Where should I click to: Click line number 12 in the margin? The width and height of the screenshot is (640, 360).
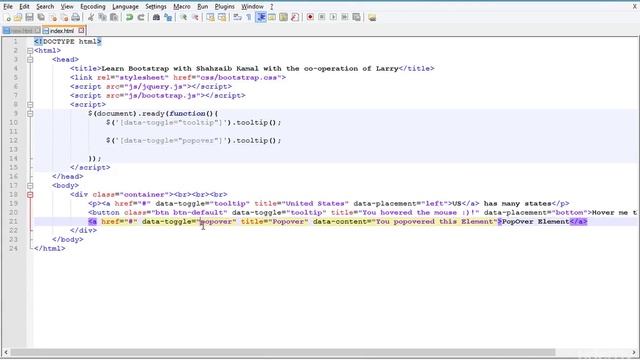(x=13, y=140)
